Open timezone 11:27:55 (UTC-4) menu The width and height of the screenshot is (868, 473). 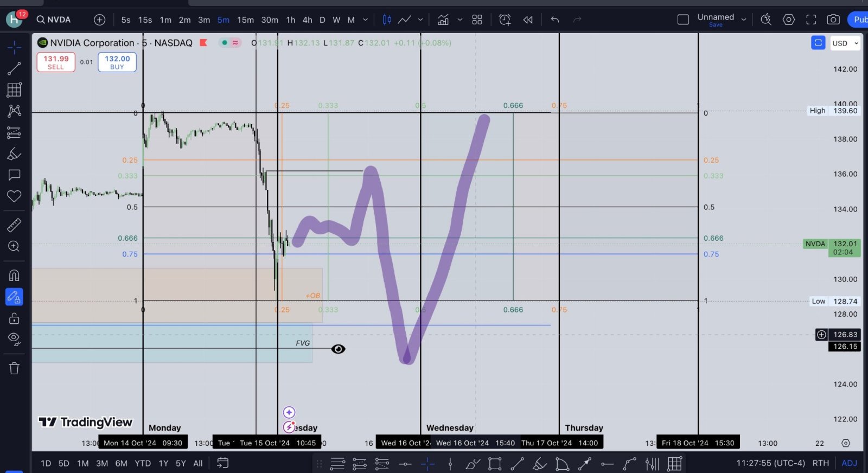pos(770,463)
